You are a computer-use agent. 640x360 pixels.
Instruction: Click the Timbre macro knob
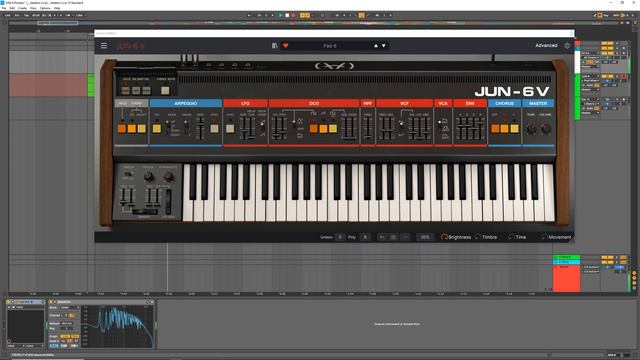[478, 237]
